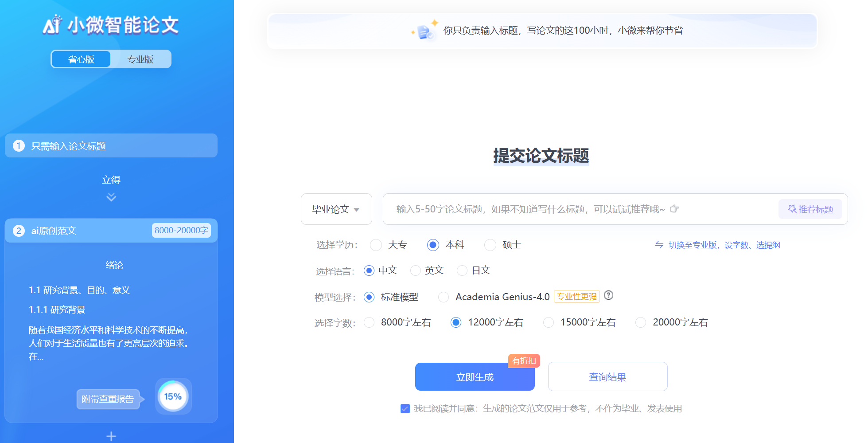868x443 pixels.
Task: Select 硕士 education level
Action: [490, 245]
